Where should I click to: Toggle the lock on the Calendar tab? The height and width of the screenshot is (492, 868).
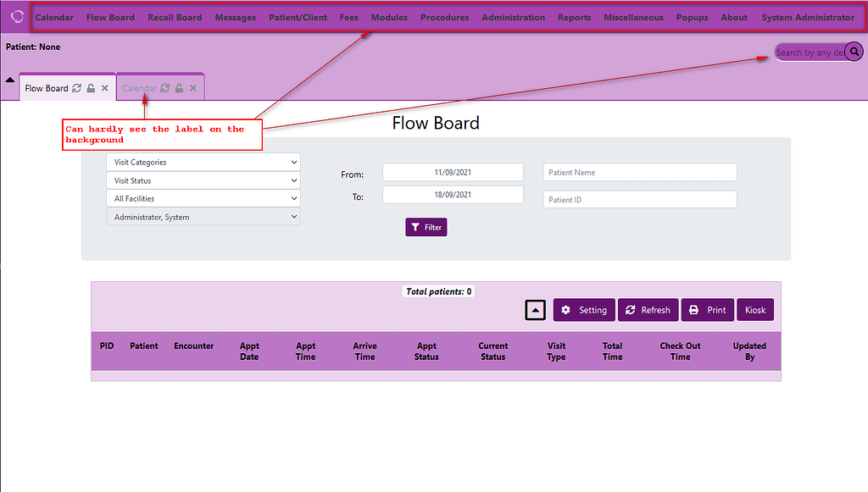pos(179,86)
